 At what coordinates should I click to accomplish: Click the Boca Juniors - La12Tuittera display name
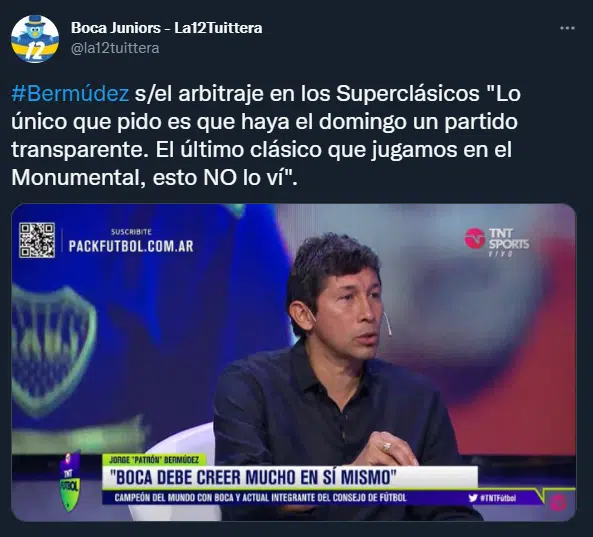click(166, 28)
